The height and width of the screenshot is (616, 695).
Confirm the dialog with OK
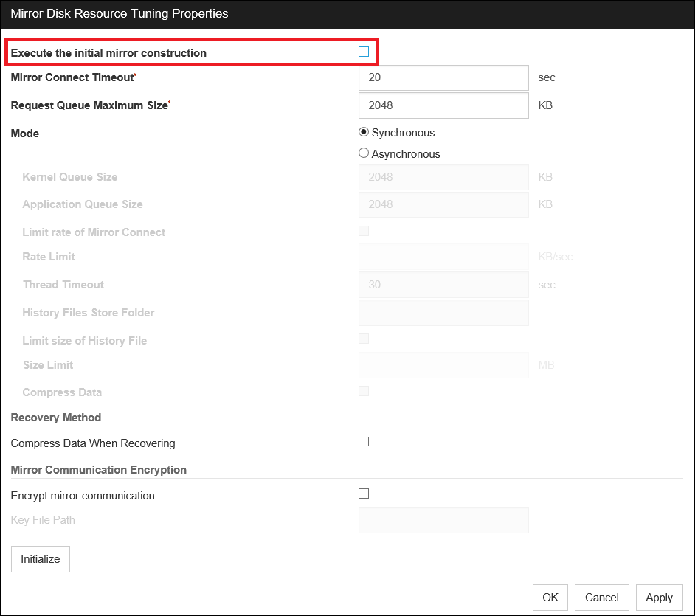tap(550, 598)
